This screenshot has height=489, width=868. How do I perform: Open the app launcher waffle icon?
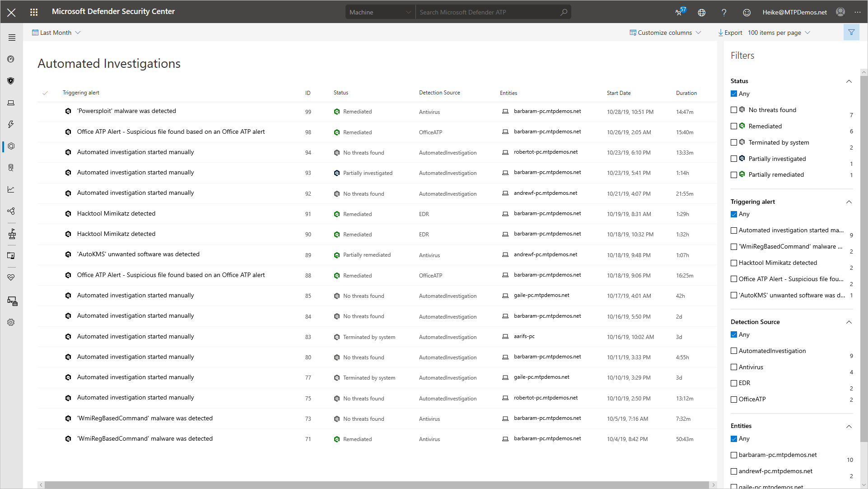point(34,12)
